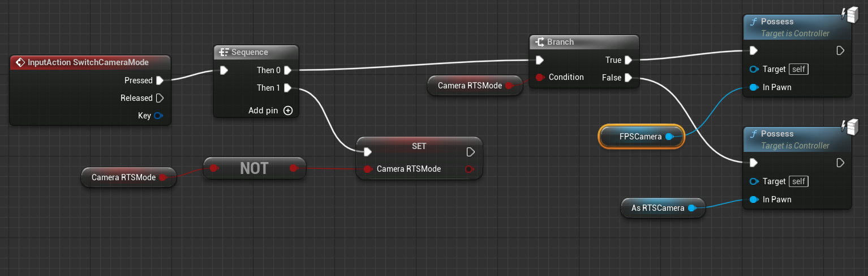Click the As RTSCamera output pin
The width and height of the screenshot is (868, 276).
tap(691, 208)
